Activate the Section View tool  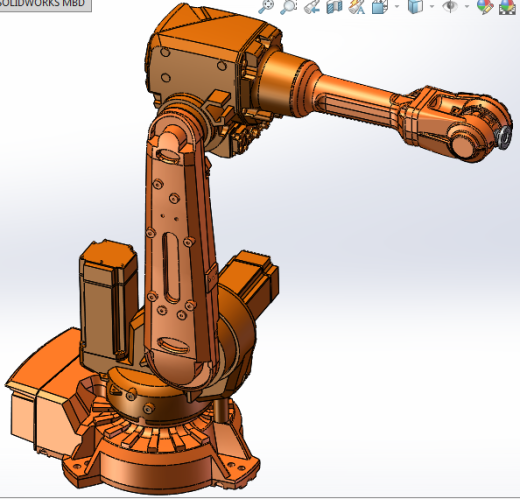point(334,7)
